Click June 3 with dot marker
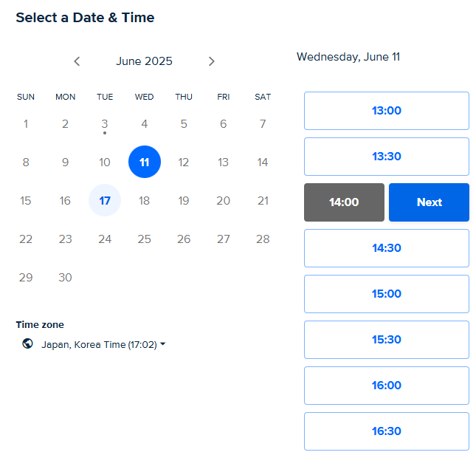Image resolution: width=476 pixels, height=455 pixels. (x=105, y=124)
